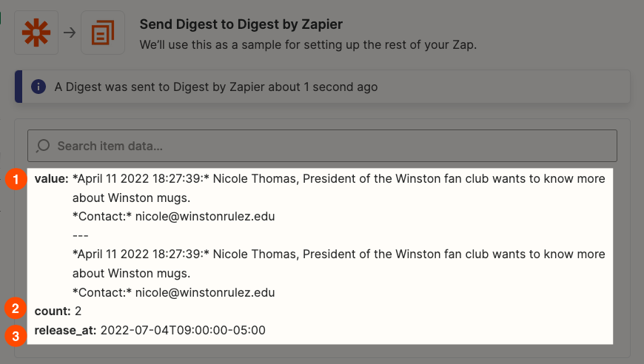
Task: Click the orange number 3 badge
Action: (16, 337)
